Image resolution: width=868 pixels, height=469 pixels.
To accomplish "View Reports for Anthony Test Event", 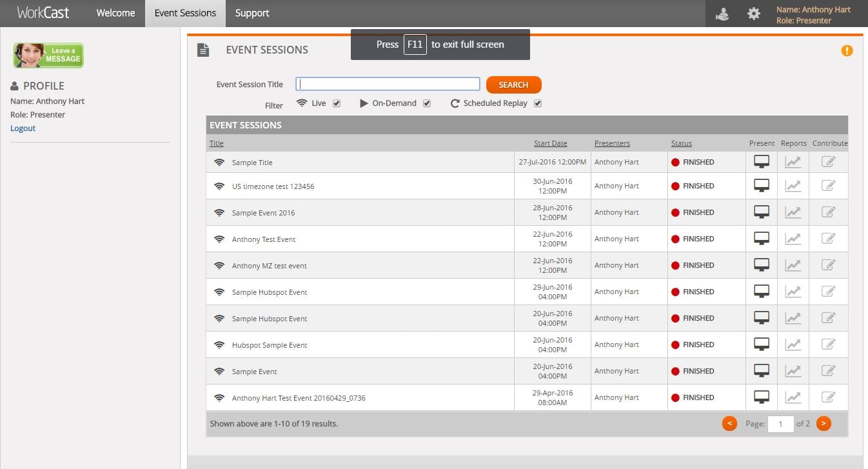I will (x=793, y=239).
